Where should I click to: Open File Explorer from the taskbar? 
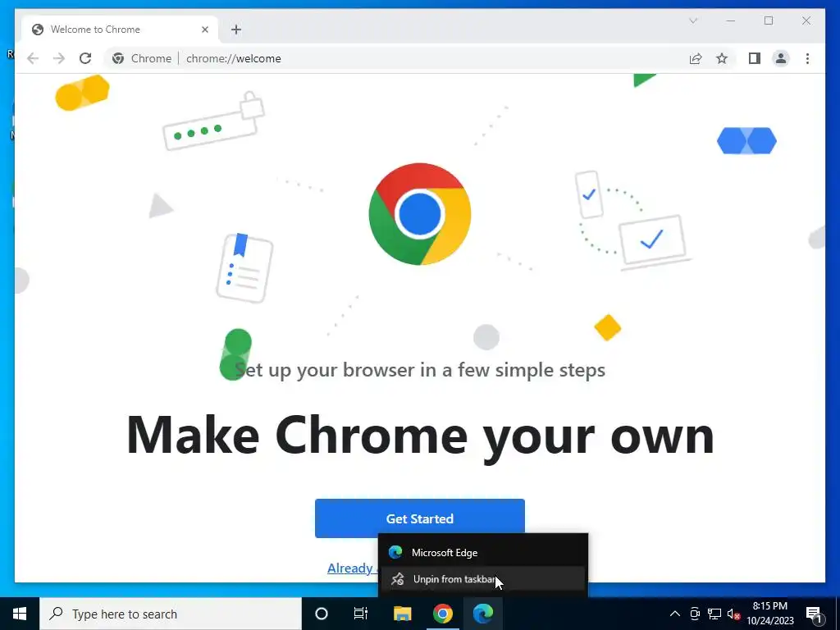pyautogui.click(x=402, y=614)
